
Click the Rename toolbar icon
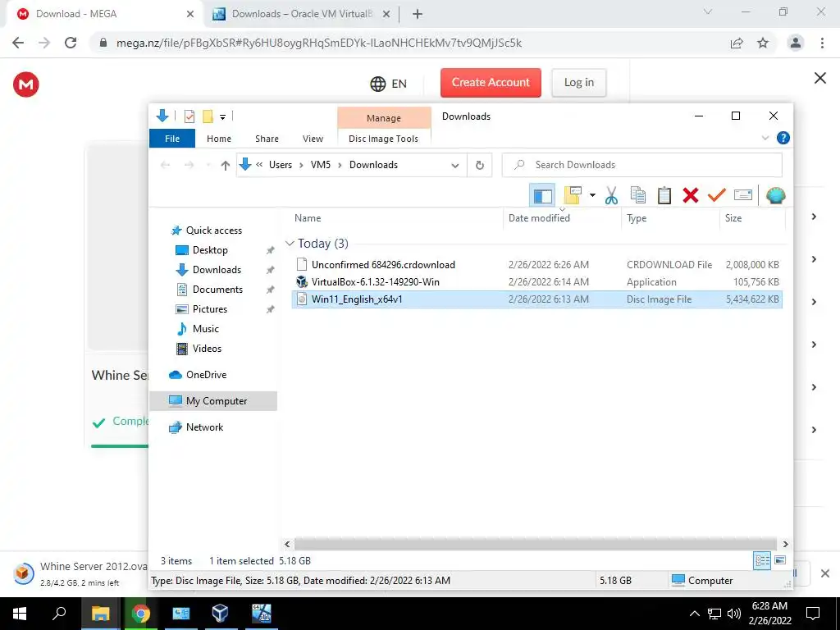point(743,195)
